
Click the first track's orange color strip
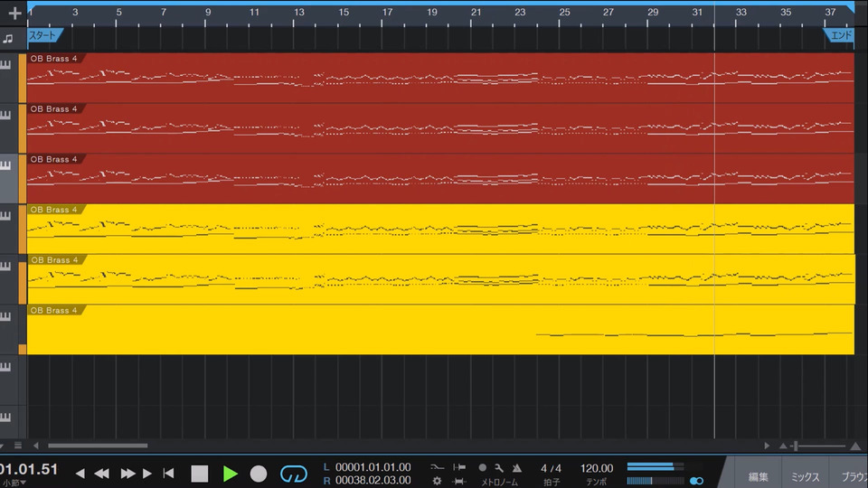(x=23, y=78)
